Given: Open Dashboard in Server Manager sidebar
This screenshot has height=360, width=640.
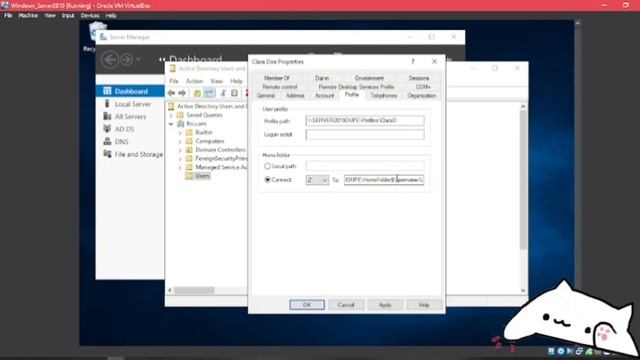Looking at the screenshot, I should [x=130, y=91].
